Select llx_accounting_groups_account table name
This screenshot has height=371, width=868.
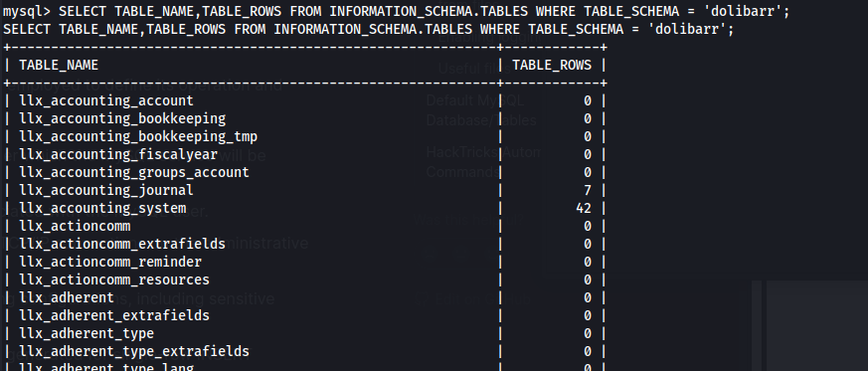[134, 172]
